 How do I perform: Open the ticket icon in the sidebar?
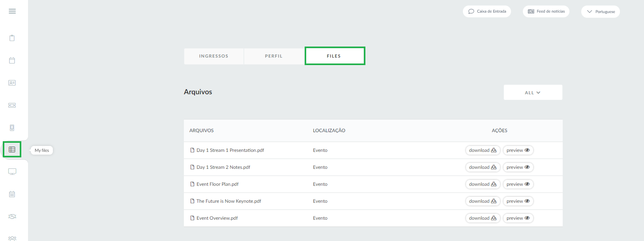click(x=12, y=105)
